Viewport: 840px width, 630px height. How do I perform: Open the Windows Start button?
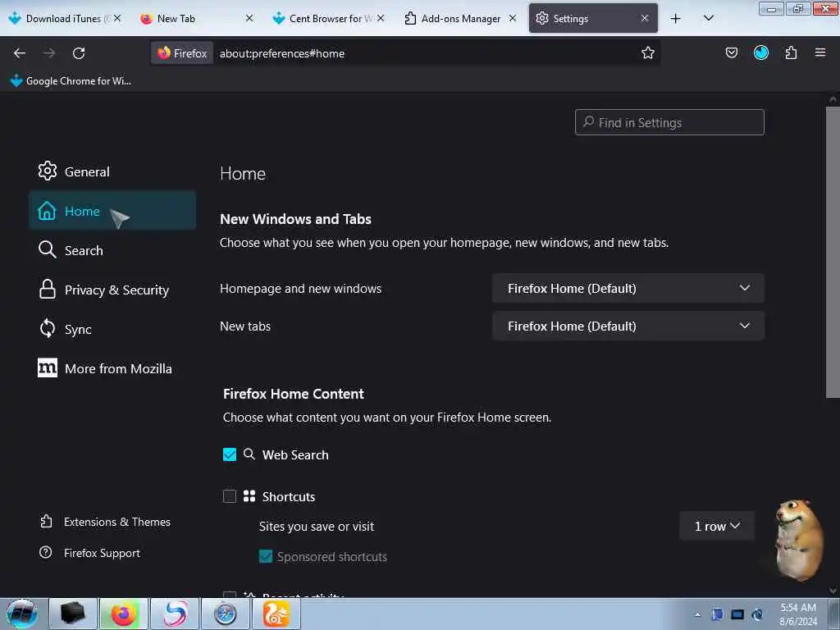(21, 614)
